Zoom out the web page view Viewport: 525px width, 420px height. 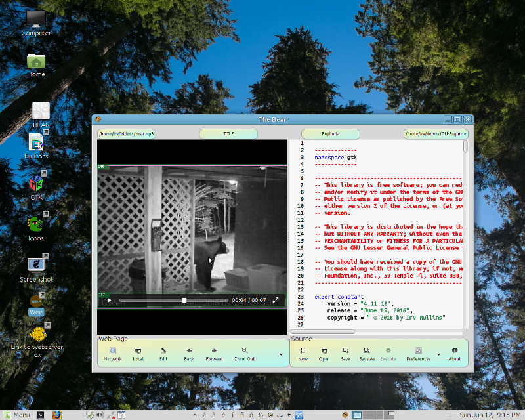(244, 354)
